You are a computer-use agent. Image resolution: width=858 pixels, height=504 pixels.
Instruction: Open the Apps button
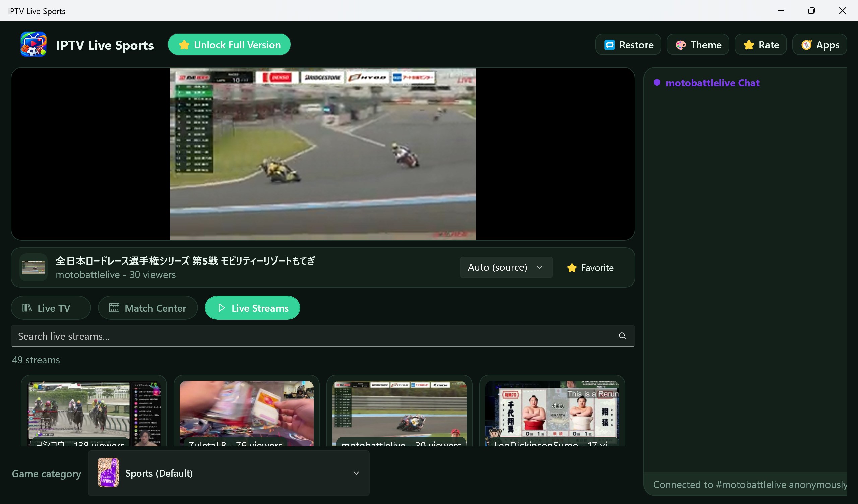819,45
